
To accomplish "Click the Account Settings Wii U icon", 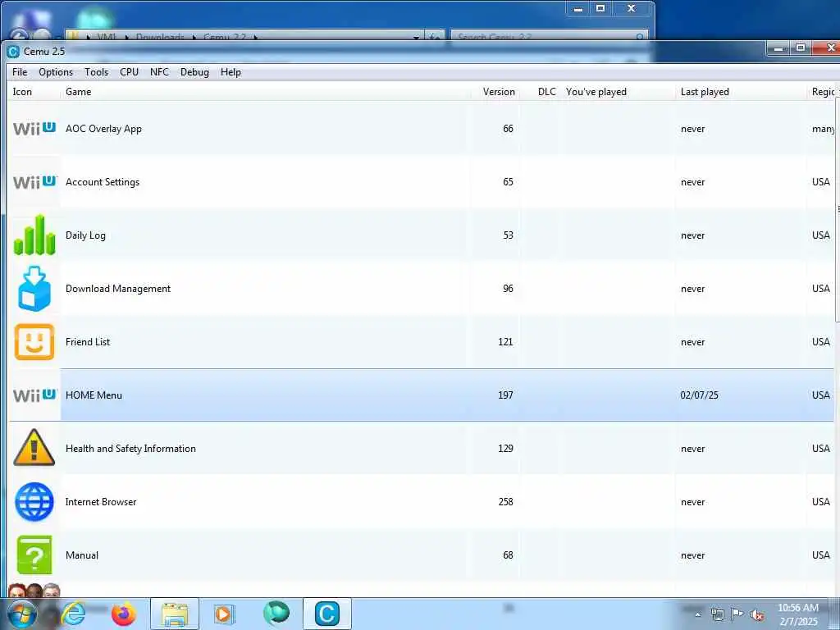I will 34,182.
